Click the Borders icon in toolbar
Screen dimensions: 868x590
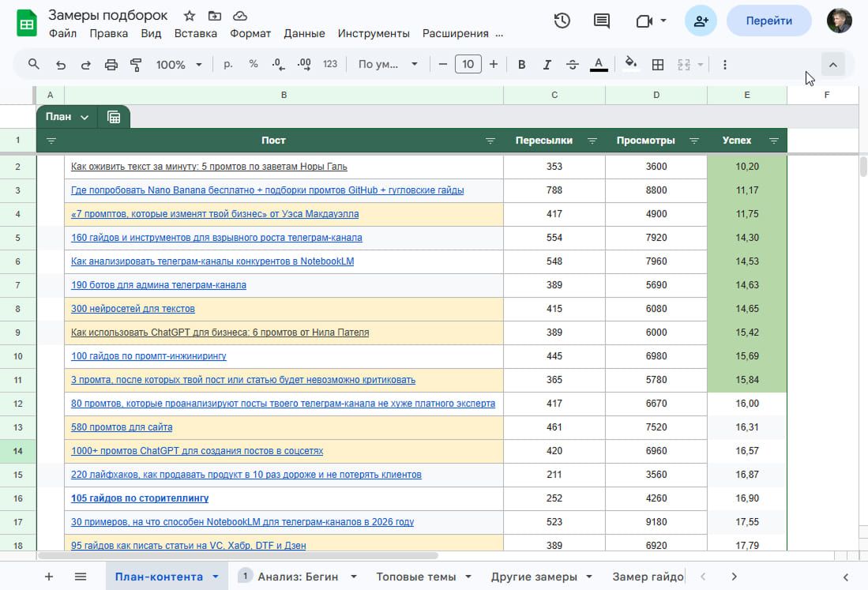pyautogui.click(x=657, y=65)
